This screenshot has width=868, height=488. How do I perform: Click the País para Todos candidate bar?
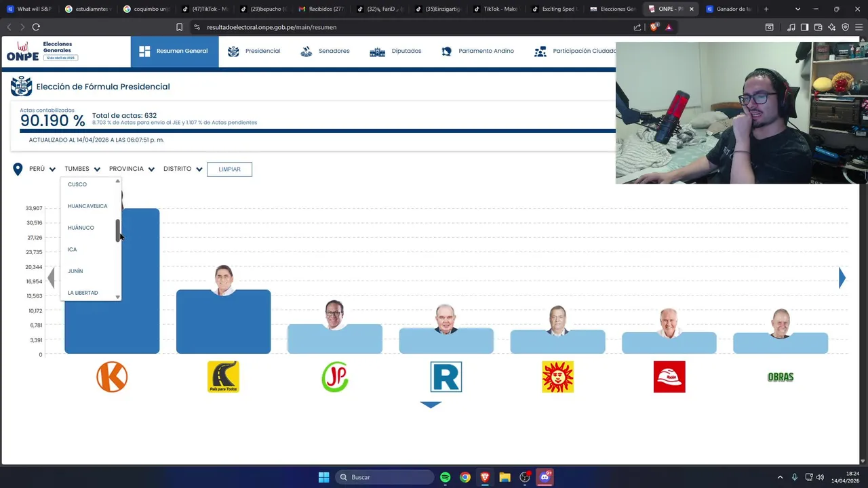(x=223, y=322)
